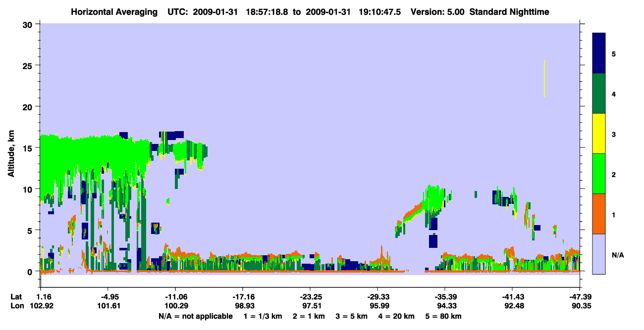Screen dimensions: 644x330
Task: Click the start time '18:57:18.8' in title
Action: (x=268, y=12)
